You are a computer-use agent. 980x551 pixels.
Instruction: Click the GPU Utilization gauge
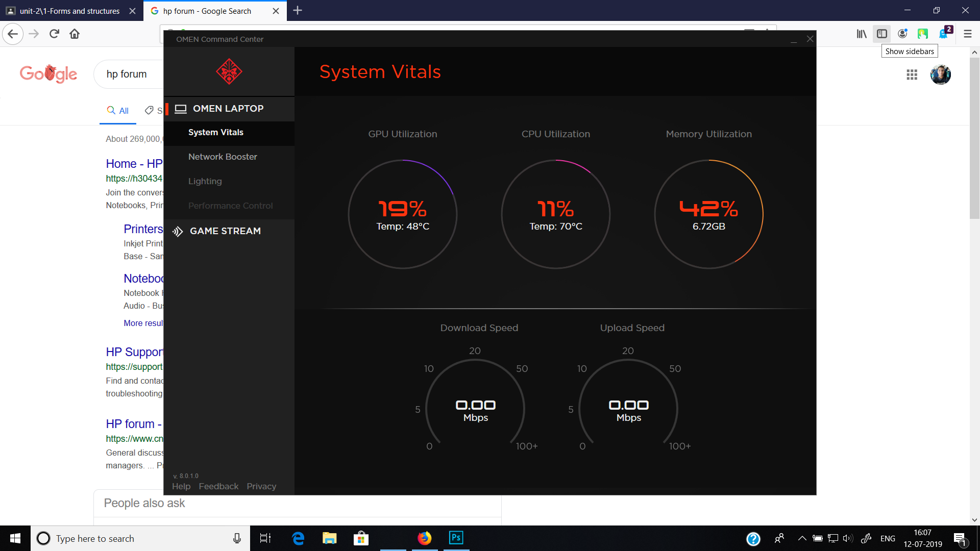pos(403,214)
